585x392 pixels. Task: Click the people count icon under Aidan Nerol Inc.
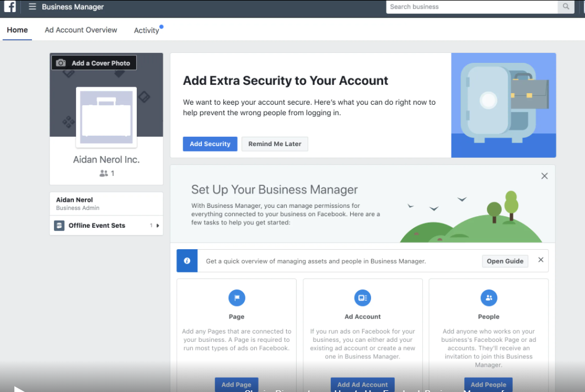coord(103,174)
